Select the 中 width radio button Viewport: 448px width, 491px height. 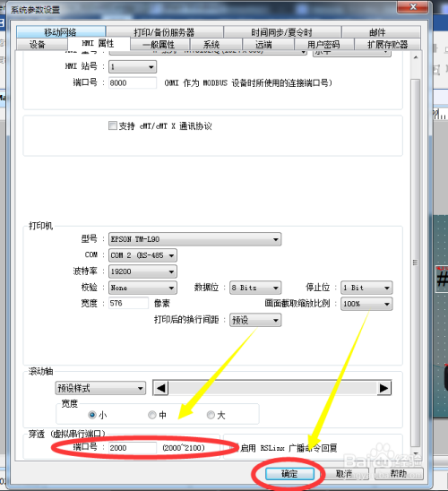click(151, 415)
